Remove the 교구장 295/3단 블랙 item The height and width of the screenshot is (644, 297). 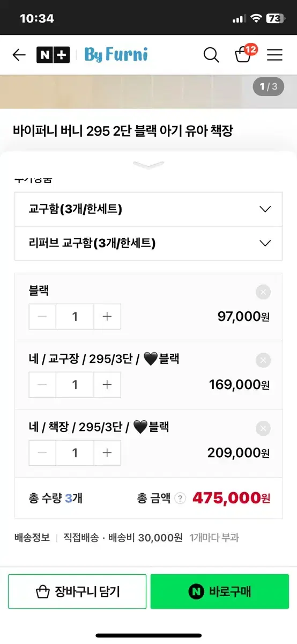click(x=263, y=360)
